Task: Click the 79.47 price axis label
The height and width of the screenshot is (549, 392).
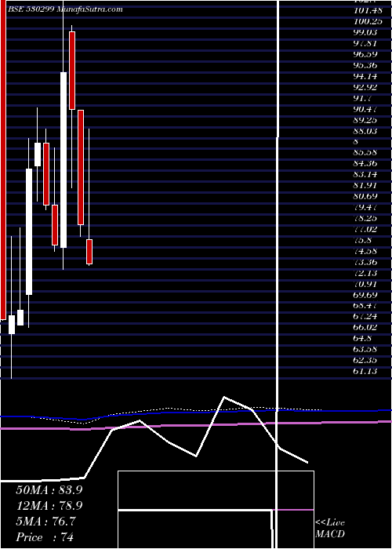Action: tap(365, 207)
